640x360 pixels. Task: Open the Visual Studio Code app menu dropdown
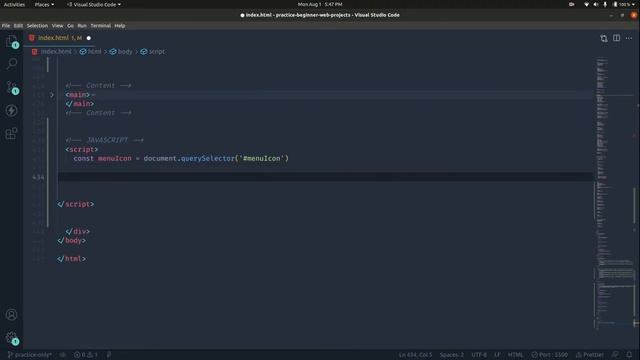click(93, 4)
